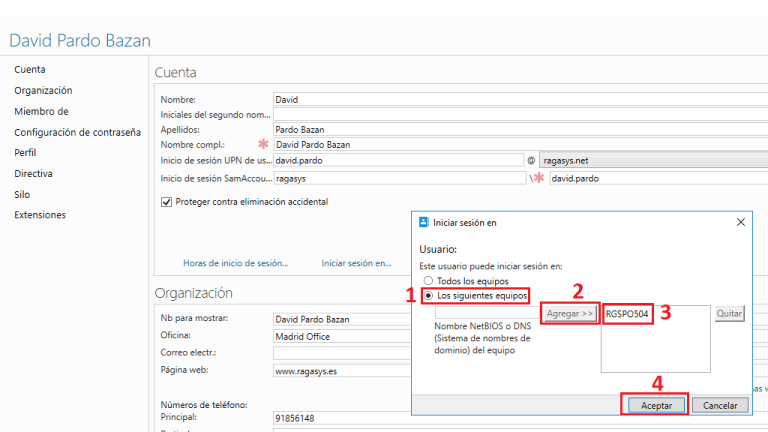
Task: Select the Los siguientes equipos option
Action: pos(430,296)
